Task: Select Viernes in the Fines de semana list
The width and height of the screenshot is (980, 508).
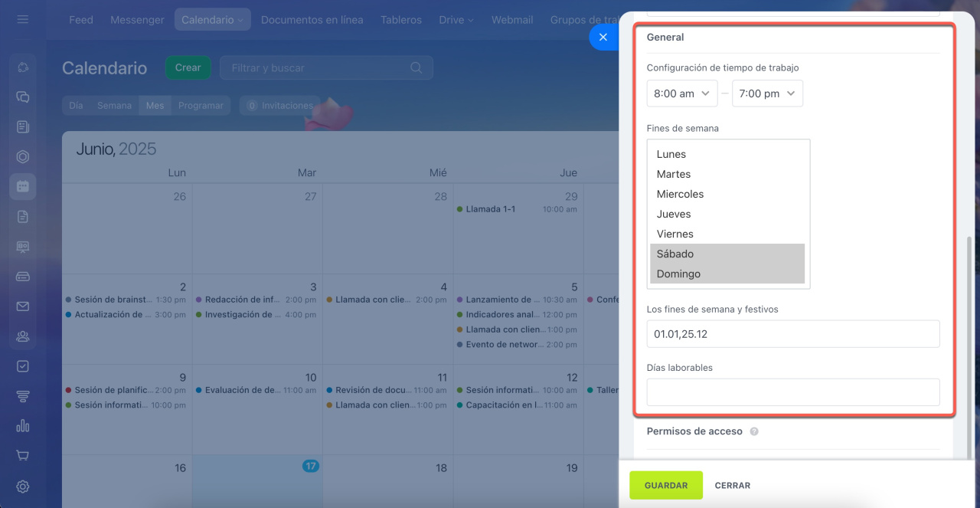Action: point(727,234)
